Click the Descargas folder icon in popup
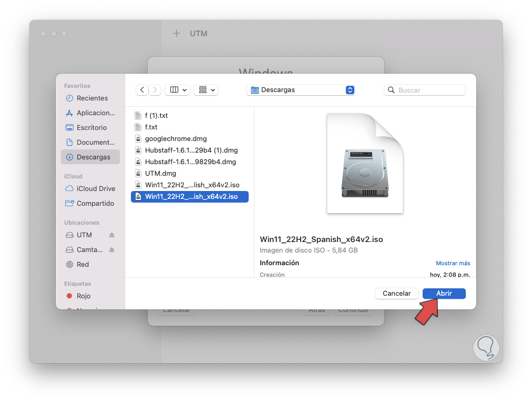This screenshot has width=532, height=402. (255, 90)
